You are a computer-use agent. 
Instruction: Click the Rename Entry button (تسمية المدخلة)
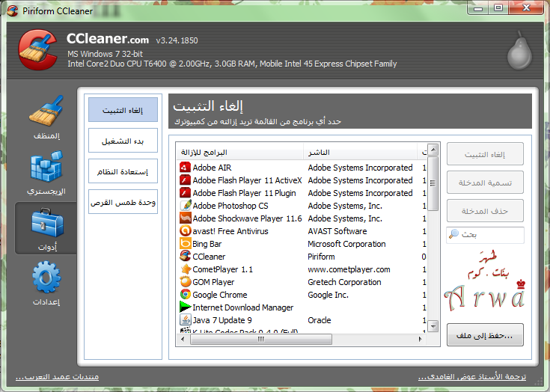click(x=484, y=183)
